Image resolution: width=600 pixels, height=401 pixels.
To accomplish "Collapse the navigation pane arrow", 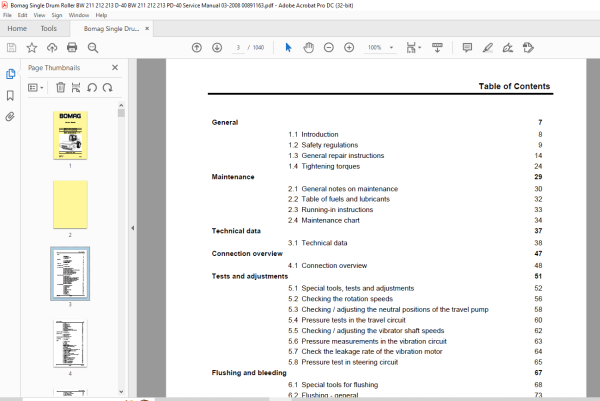I will point(132,228).
